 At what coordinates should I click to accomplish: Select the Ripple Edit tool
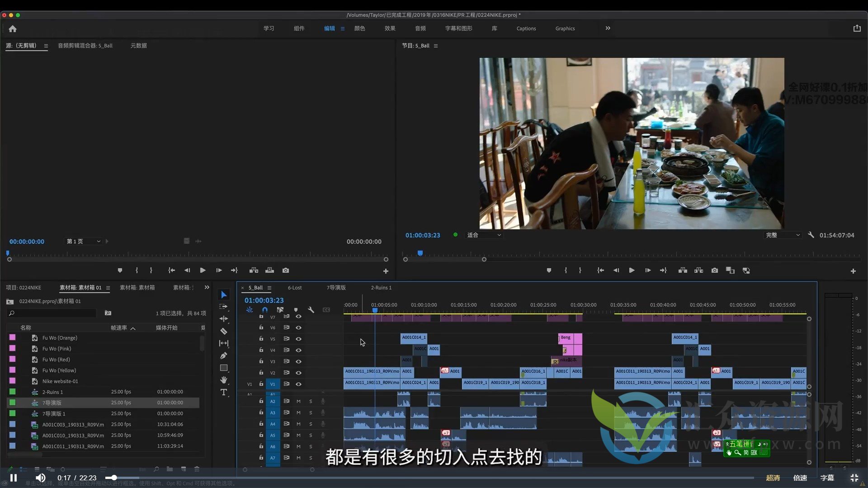click(224, 319)
